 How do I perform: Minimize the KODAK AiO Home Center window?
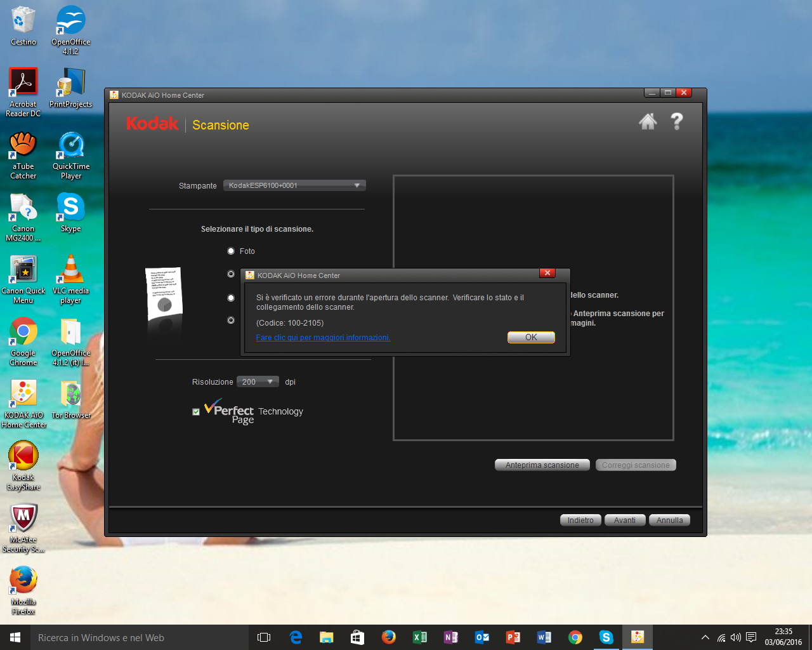652,93
